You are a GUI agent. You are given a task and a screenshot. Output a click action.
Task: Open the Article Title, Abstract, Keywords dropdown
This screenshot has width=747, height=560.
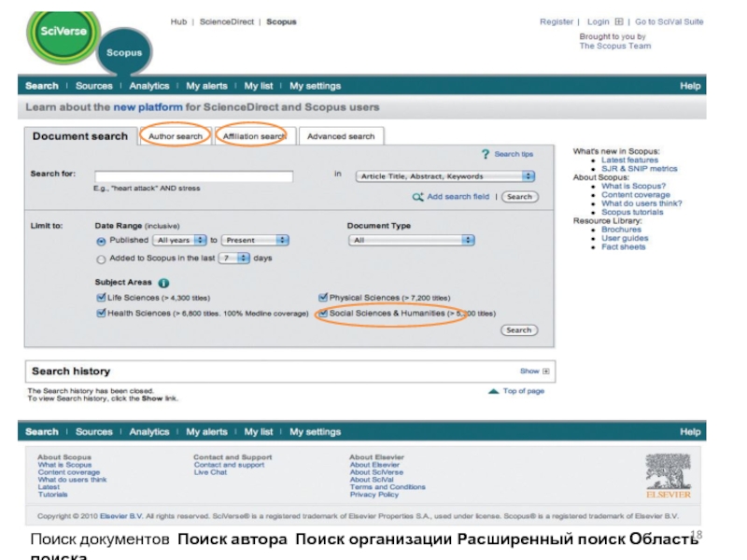coord(445,176)
